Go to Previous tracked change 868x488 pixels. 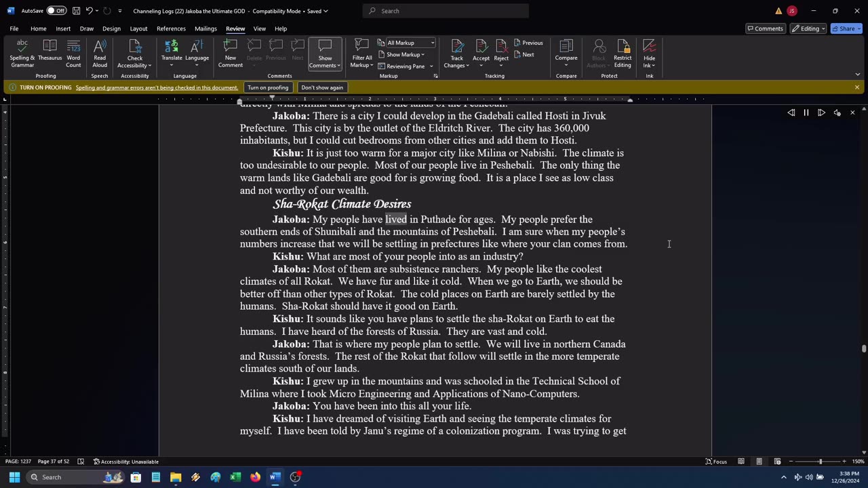coord(528,43)
